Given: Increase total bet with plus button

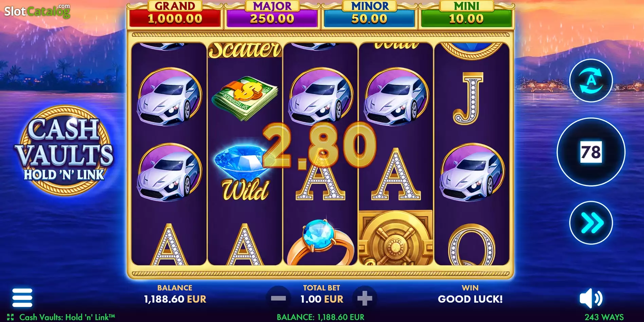Looking at the screenshot, I should click(365, 299).
